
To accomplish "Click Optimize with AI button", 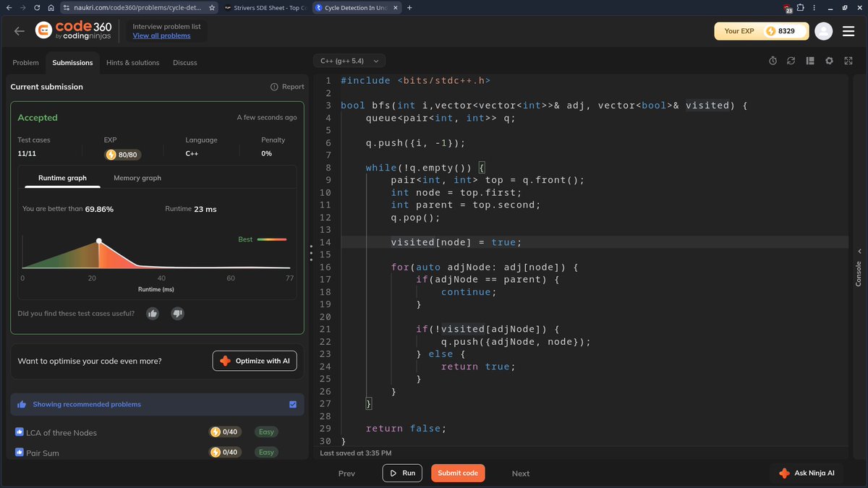I will click(255, 361).
